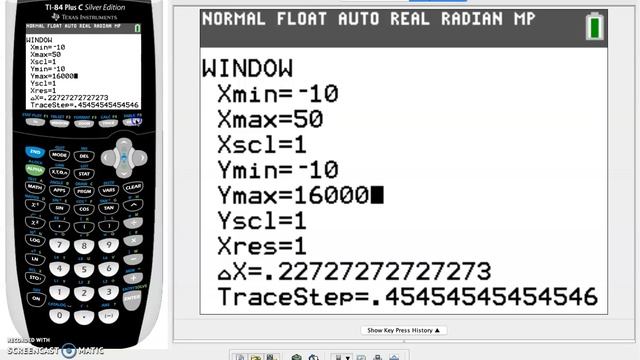Viewport: 640px width, 360px height.
Task: Click the x squared key
Action: tap(35, 222)
